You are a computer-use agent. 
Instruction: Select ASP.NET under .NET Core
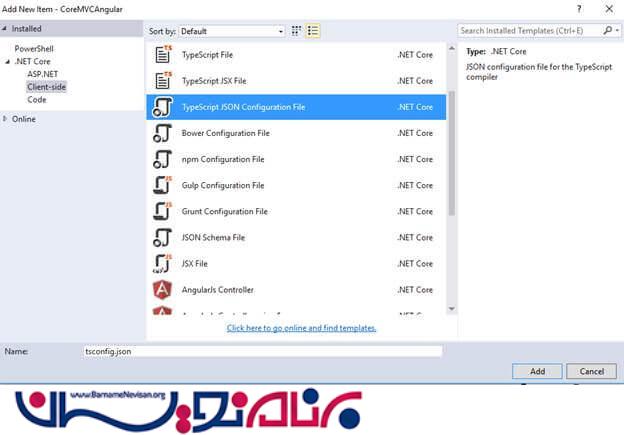(43, 74)
